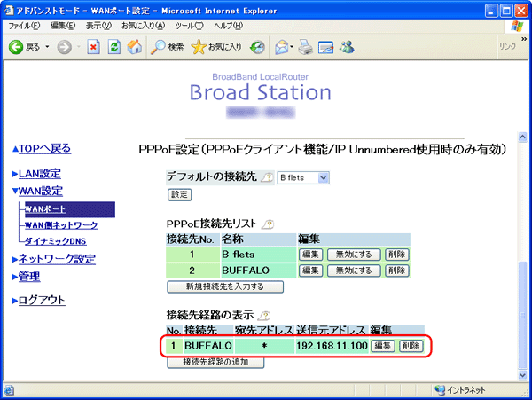Expand the toolbar overflow chevron
This screenshot has width=532, height=400.
[x=523, y=39]
